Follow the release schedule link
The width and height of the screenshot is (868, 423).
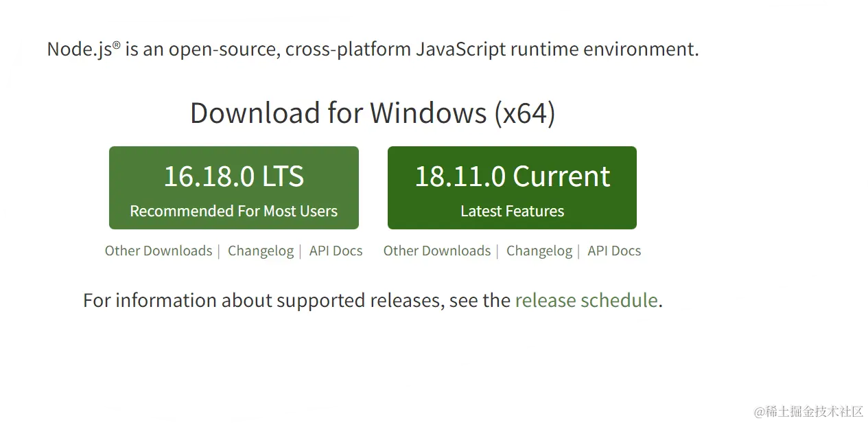586,300
